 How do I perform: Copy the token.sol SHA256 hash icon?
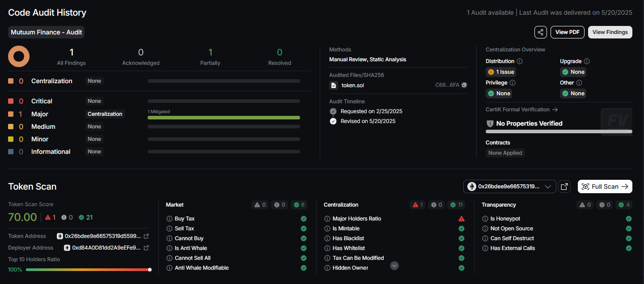point(464,85)
